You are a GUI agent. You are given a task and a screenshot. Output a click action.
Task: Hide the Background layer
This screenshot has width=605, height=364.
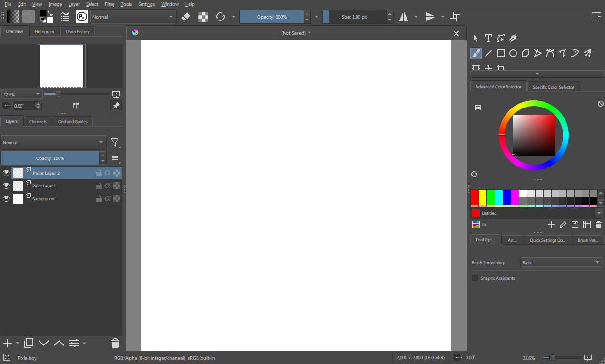pos(6,199)
